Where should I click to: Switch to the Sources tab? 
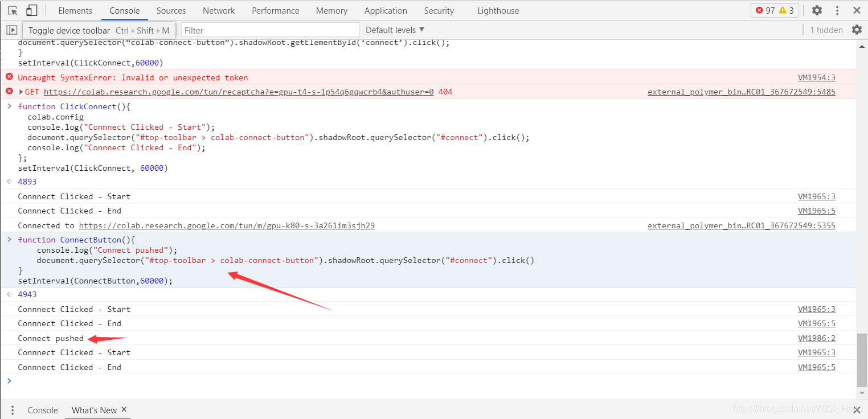171,10
